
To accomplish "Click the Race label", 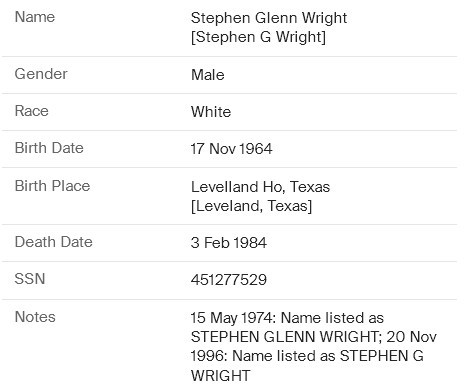I will click(32, 111).
